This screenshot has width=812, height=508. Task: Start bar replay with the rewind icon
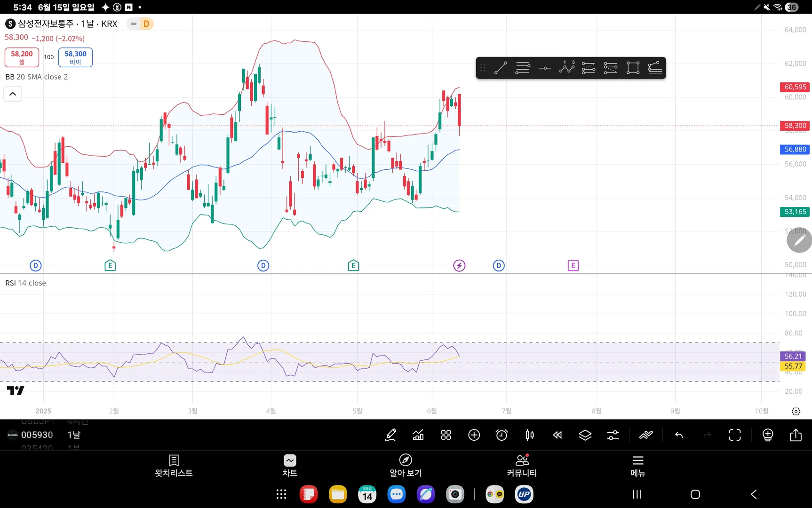coord(557,435)
